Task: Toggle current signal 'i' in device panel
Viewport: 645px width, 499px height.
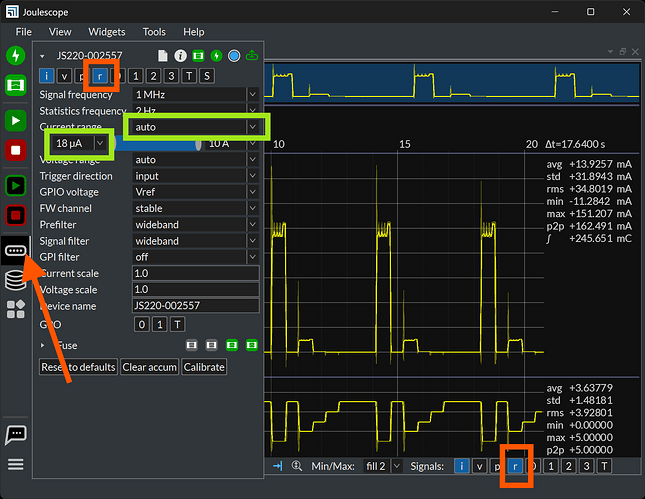Action: tap(46, 76)
